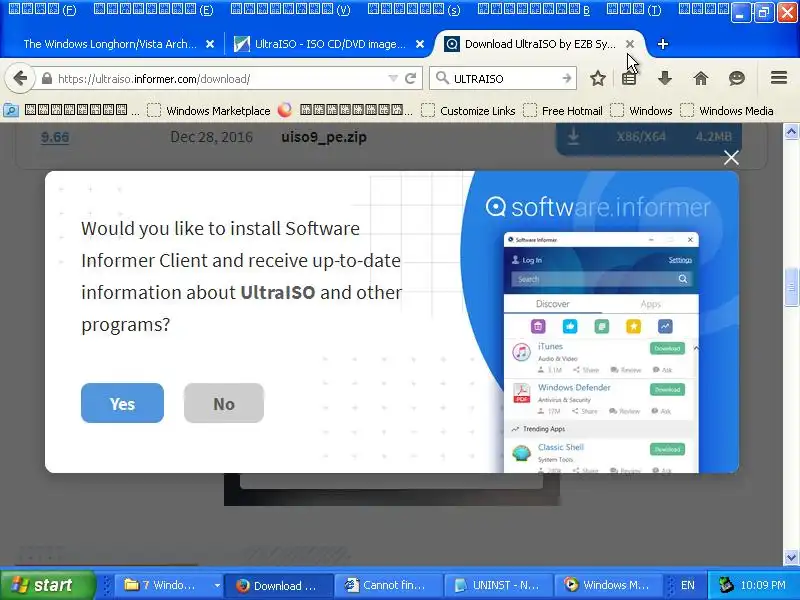800x600 pixels.
Task: Open the downloads arrow icon
Action: (x=665, y=79)
